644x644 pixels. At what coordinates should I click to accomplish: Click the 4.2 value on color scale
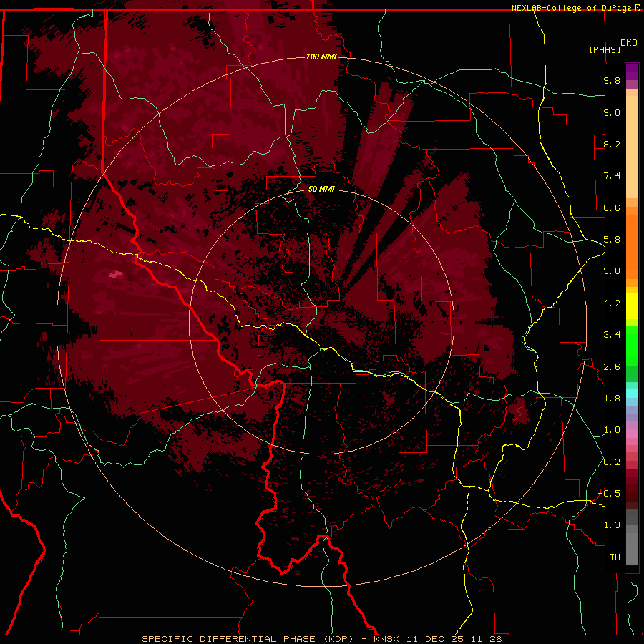tap(612, 303)
